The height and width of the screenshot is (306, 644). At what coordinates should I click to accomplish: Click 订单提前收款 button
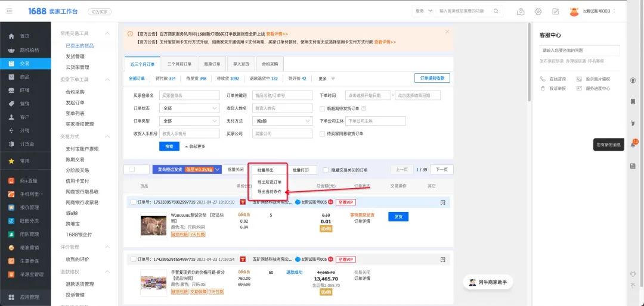coord(432,78)
